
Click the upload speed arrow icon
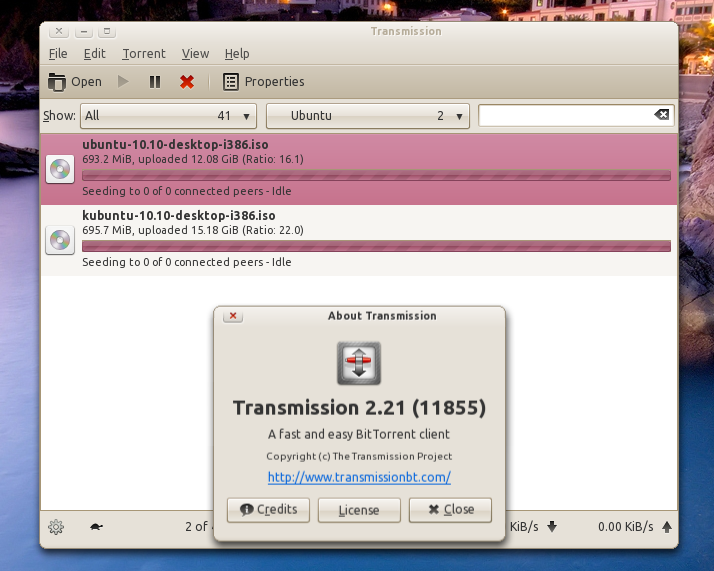pos(667,527)
